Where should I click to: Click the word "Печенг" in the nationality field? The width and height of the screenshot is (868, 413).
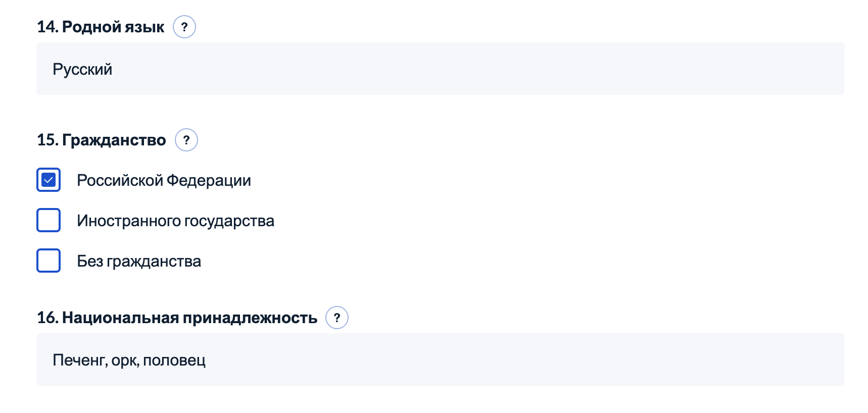[x=79, y=360]
